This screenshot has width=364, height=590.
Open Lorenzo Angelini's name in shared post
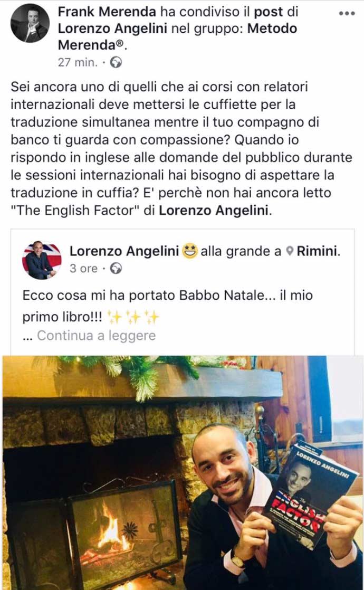[124, 251]
